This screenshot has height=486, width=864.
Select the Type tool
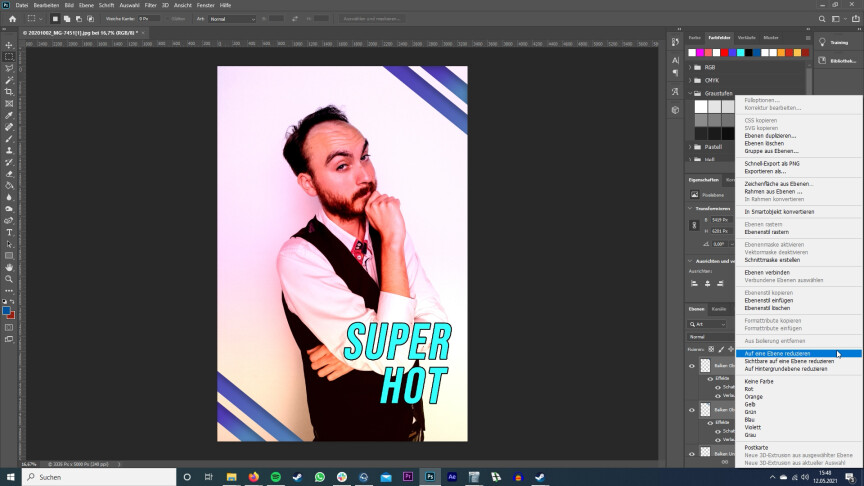point(9,232)
